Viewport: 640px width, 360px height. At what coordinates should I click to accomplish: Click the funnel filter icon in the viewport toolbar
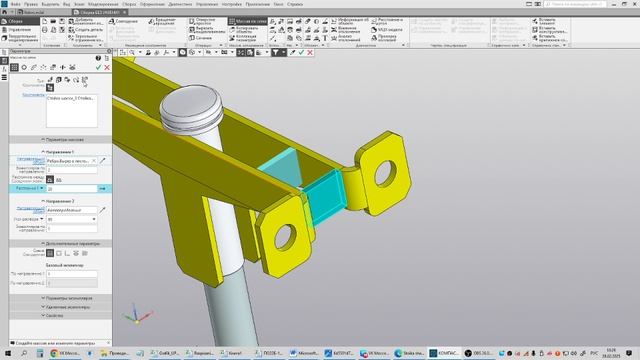point(276,52)
